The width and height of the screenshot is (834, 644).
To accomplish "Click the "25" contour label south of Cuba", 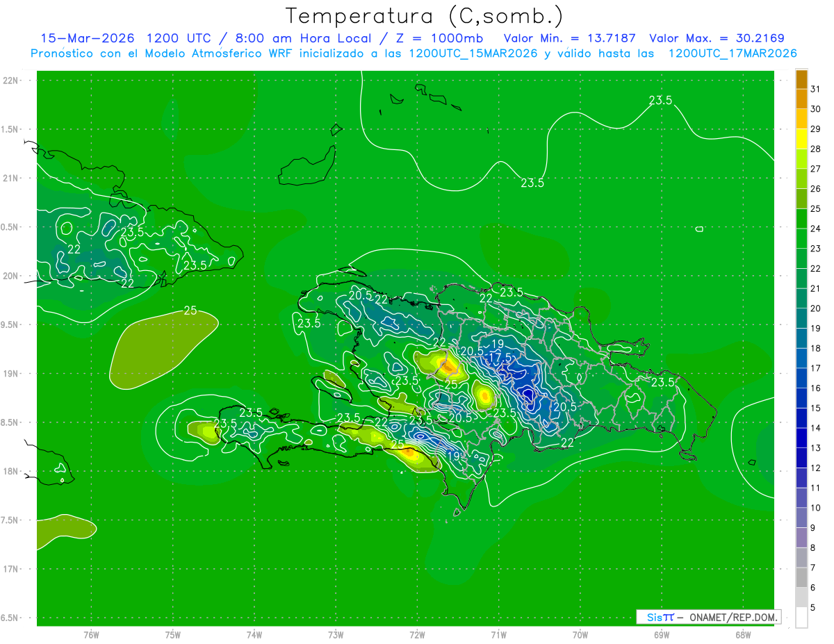I will [x=190, y=311].
